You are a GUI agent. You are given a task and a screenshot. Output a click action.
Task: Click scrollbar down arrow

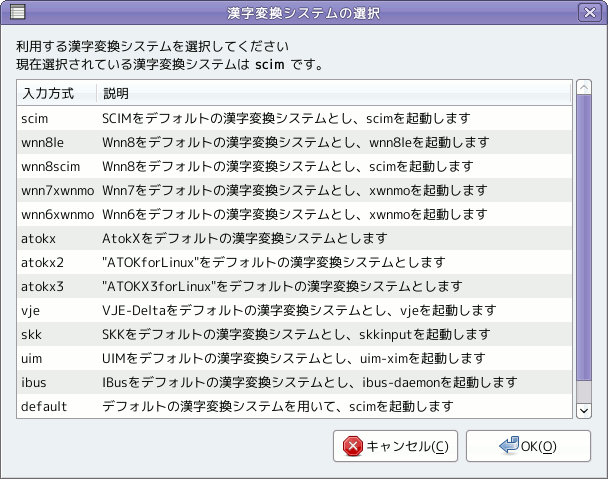584,410
